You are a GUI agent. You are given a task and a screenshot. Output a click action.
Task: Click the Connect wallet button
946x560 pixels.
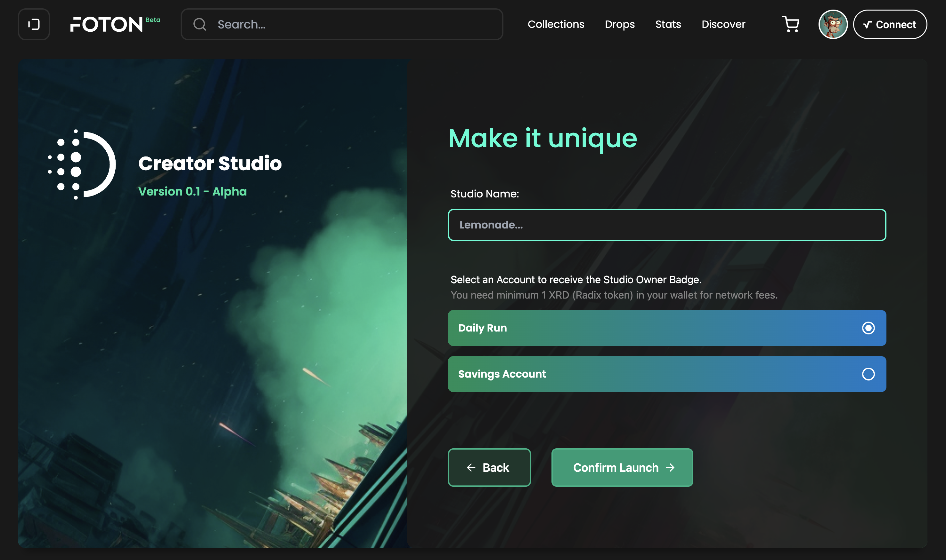pyautogui.click(x=890, y=24)
